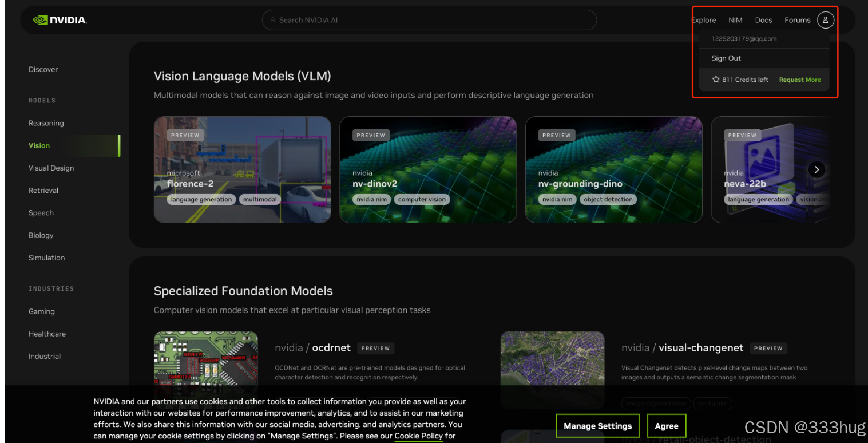
Task: Click nvidia nim tag on nv-dinov2
Action: [371, 200]
